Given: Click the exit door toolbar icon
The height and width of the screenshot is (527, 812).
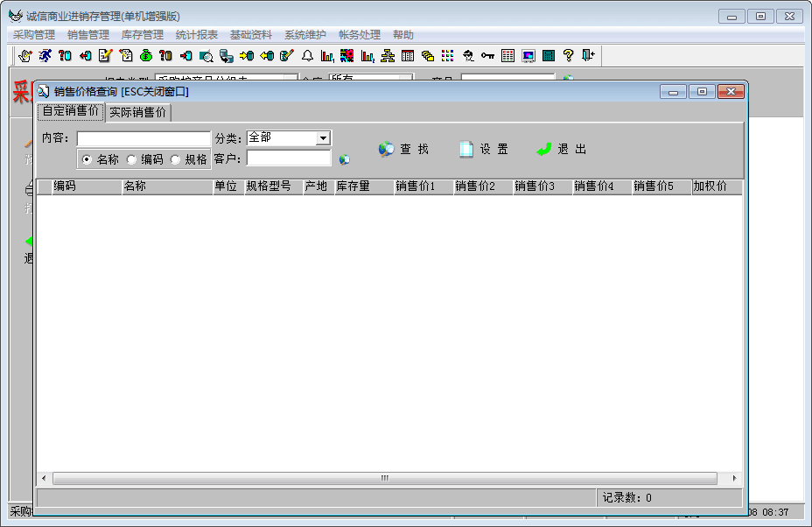Looking at the screenshot, I should click(588, 56).
